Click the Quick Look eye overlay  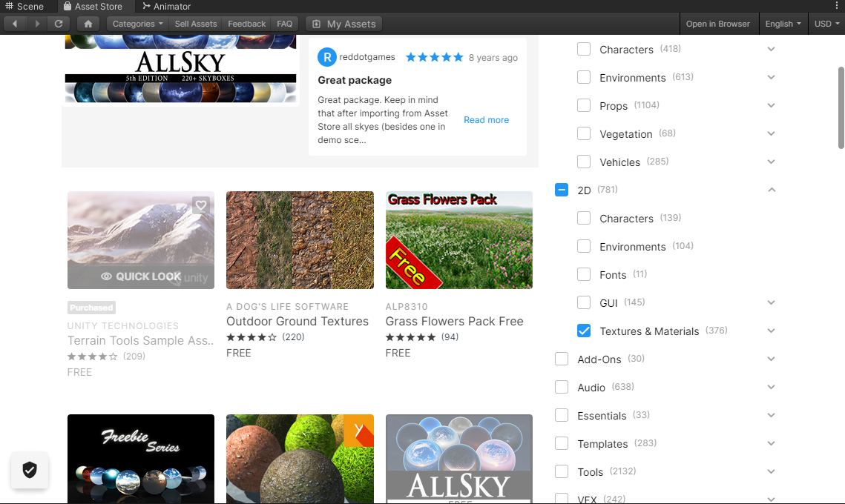[x=141, y=276]
